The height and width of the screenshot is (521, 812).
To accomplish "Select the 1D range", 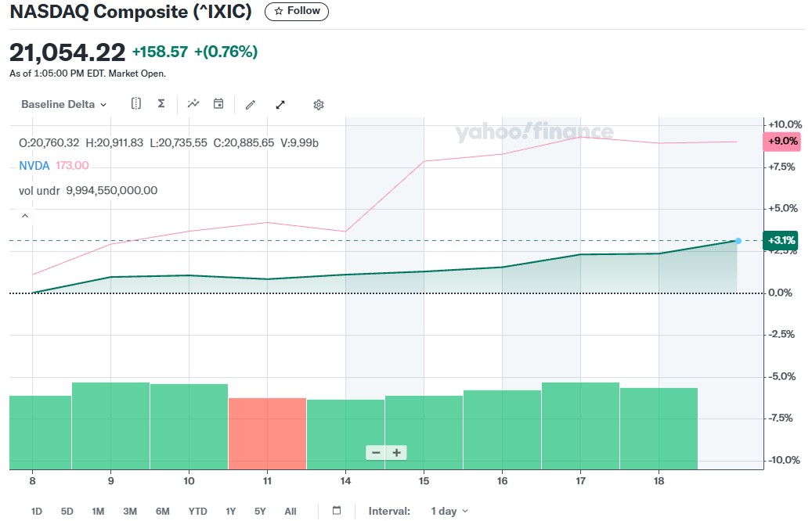I will 36,511.
